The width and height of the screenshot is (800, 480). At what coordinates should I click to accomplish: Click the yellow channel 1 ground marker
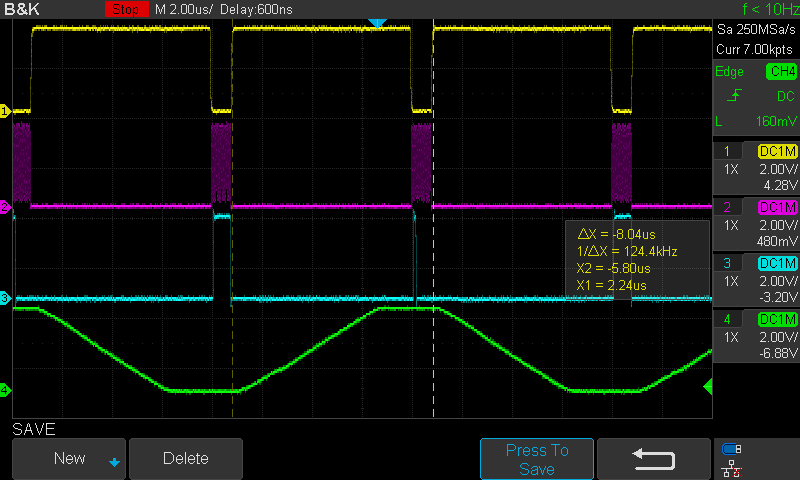tap(5, 111)
